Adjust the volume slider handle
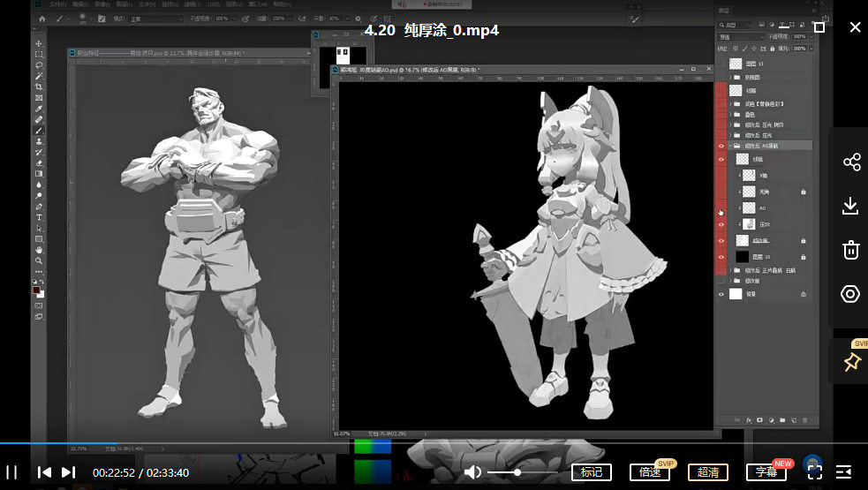The image size is (868, 490). [517, 472]
